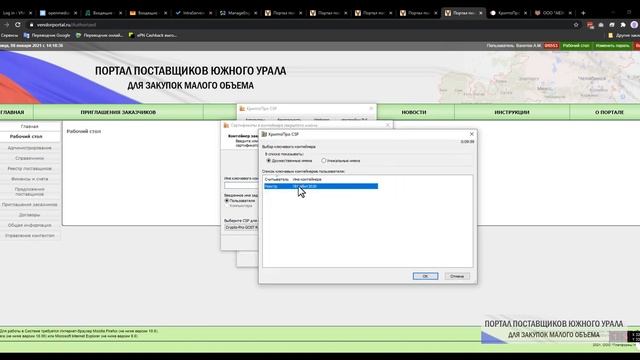This screenshot has height=360, width=640.
Task: Open the browser extensions puzzle icon
Action: click(x=623, y=25)
